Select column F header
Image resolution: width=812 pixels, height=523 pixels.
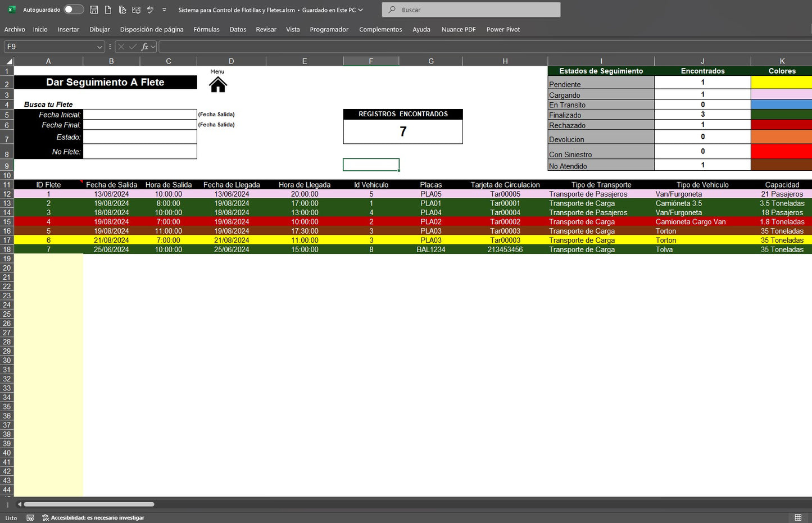point(371,61)
